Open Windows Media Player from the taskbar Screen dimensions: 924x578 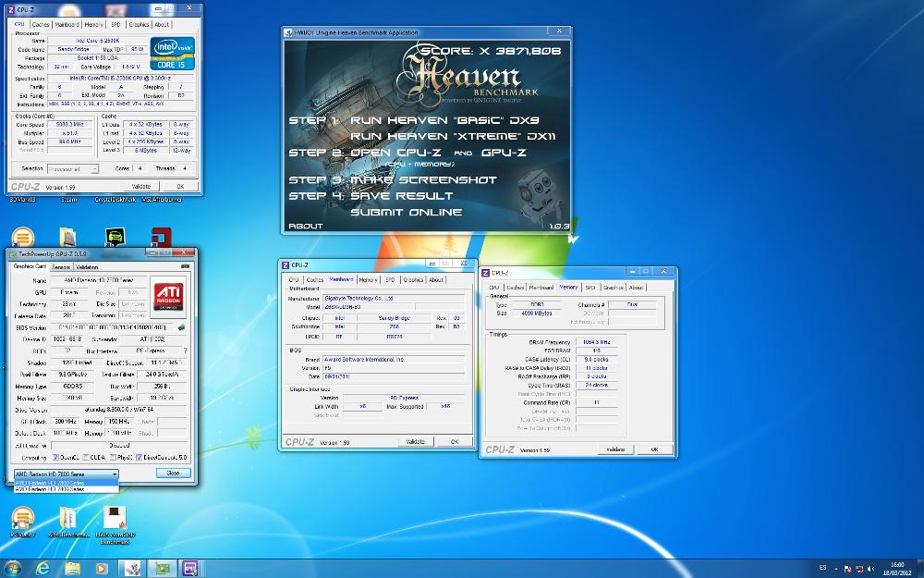[x=102, y=569]
